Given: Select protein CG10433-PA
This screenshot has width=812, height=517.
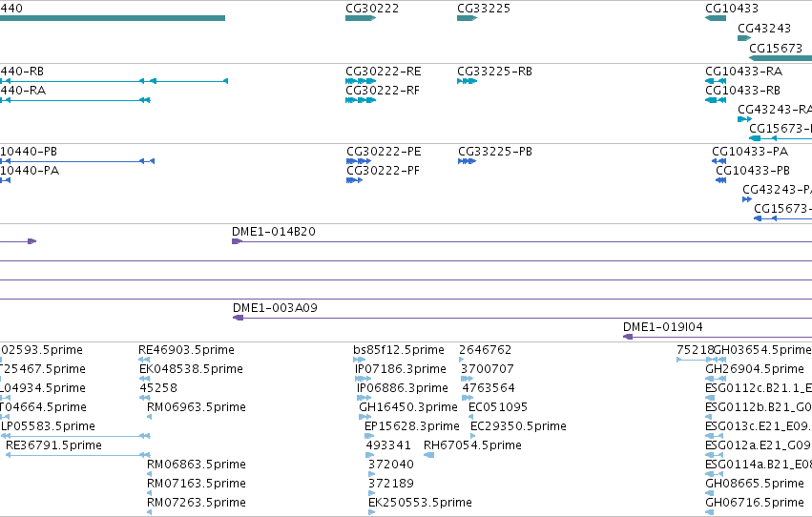Looking at the screenshot, I should (x=718, y=161).
